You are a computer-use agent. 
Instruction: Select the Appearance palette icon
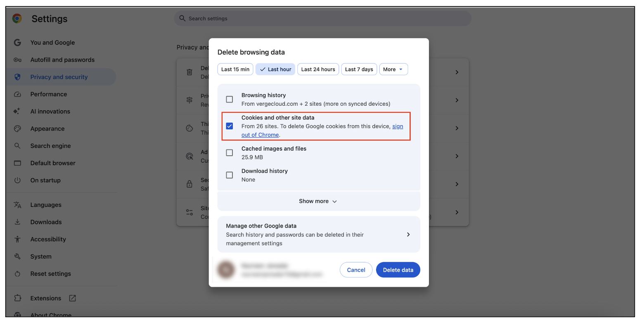tap(18, 128)
